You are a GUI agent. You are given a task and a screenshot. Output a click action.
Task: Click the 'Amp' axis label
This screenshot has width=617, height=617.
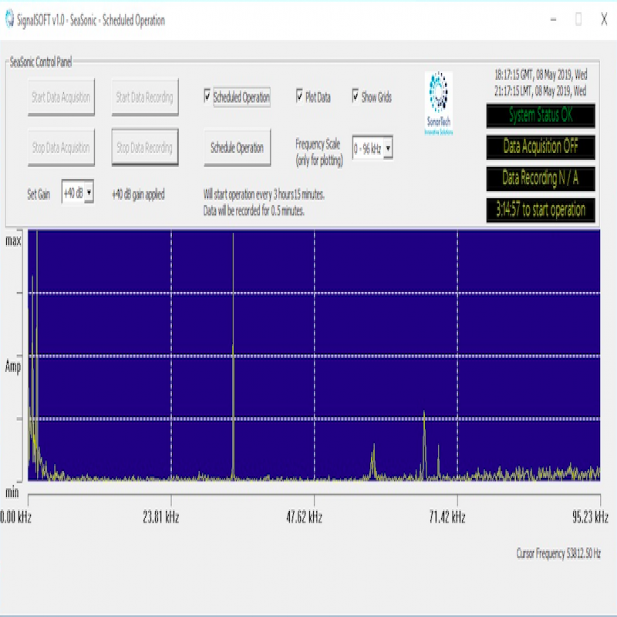[13, 367]
